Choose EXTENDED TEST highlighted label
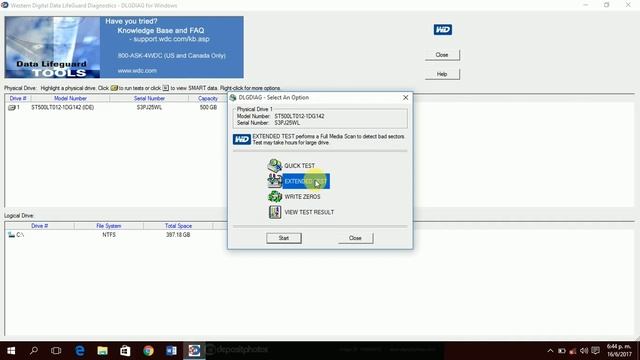 point(306,181)
